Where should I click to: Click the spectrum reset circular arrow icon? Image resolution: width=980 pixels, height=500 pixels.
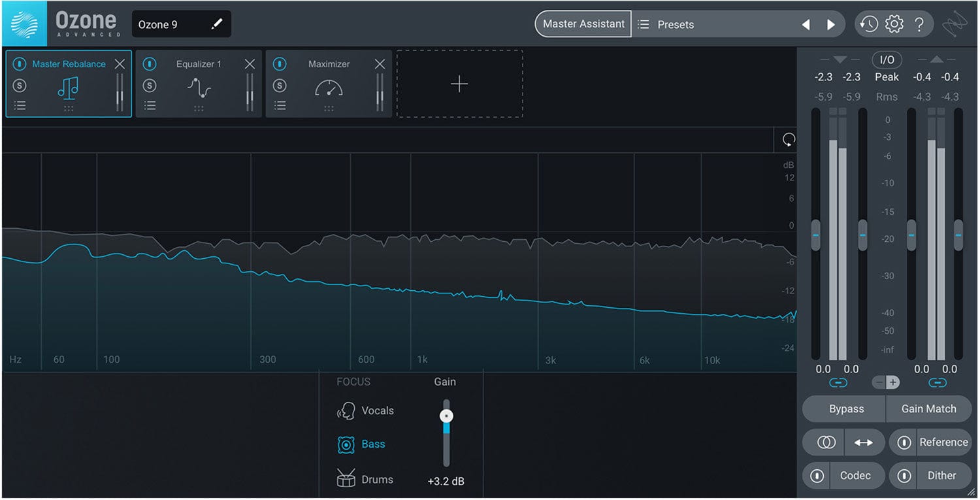[789, 139]
